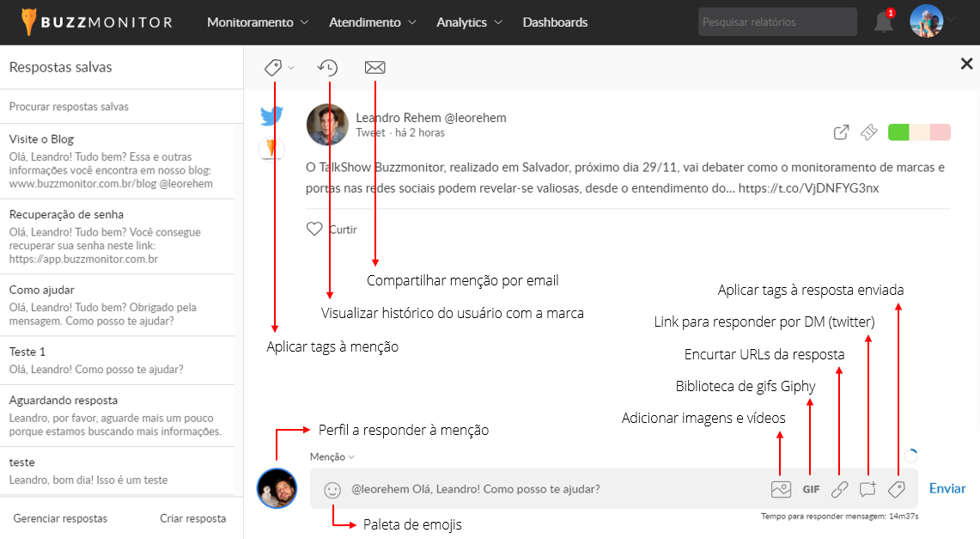The height and width of the screenshot is (539, 980).
Task: Go to Dashboards in the top menu
Action: coord(555,22)
